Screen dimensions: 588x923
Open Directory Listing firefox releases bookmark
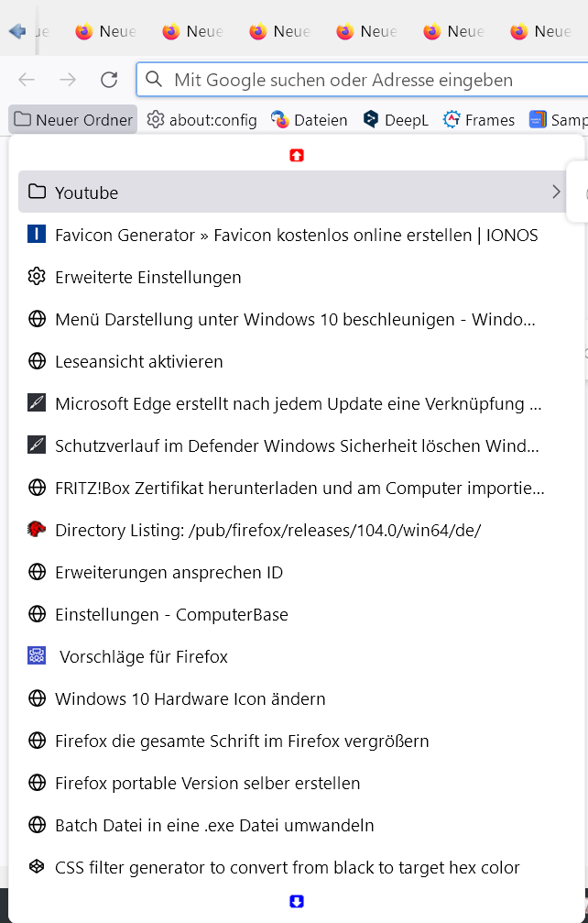tap(267, 531)
